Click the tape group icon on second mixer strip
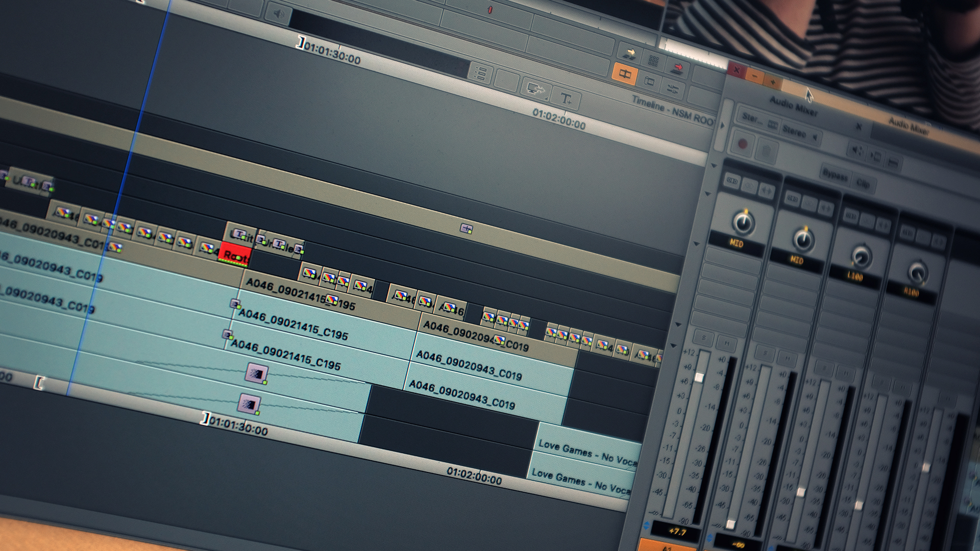The height and width of the screenshot is (551, 980). (792, 198)
